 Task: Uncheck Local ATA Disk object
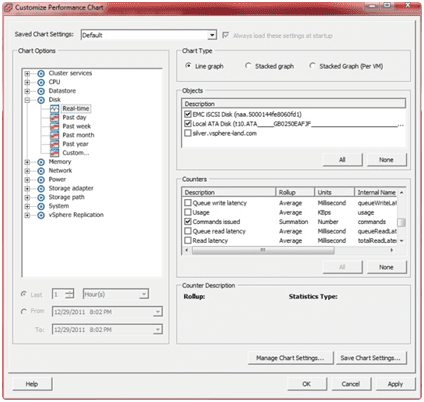coord(188,124)
